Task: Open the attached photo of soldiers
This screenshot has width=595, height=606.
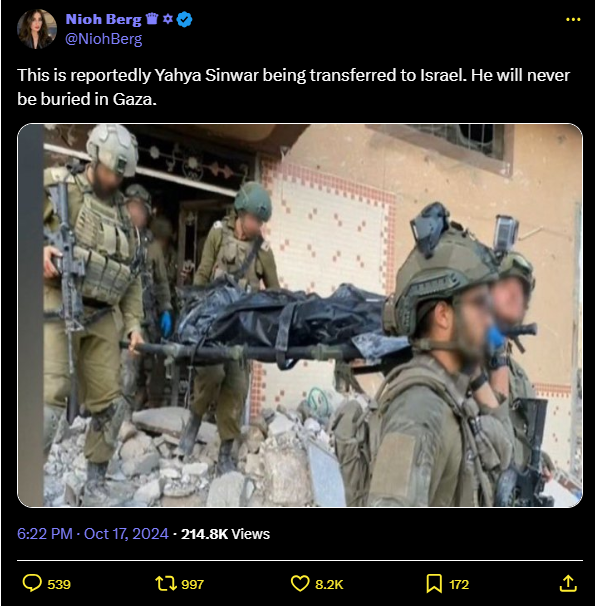Action: (300, 315)
